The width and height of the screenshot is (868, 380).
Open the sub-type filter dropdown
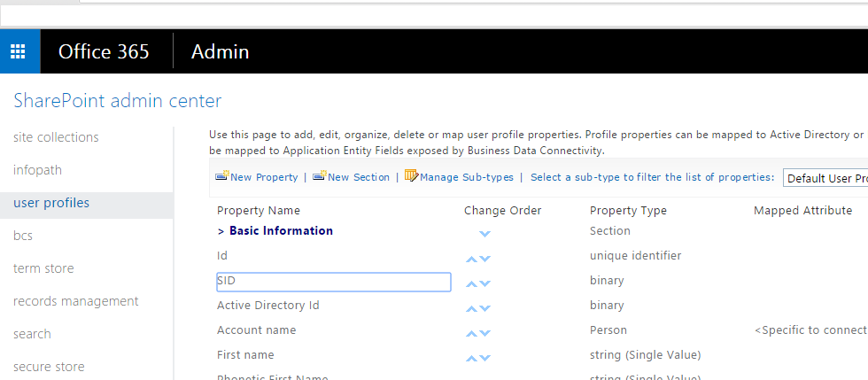tap(825, 178)
